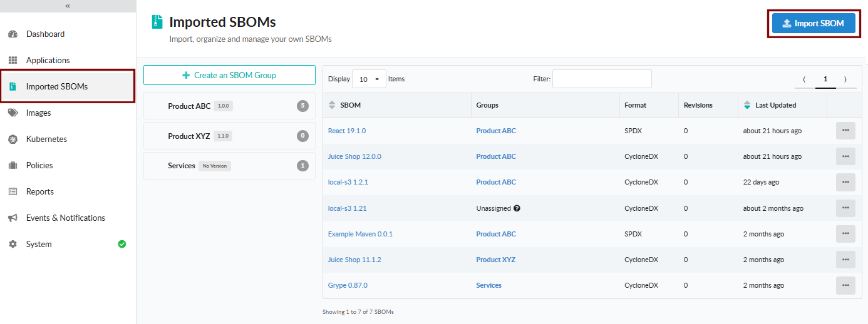Open Reports in the sidebar
Image resolution: width=868 pixels, height=324 pixels.
39,192
